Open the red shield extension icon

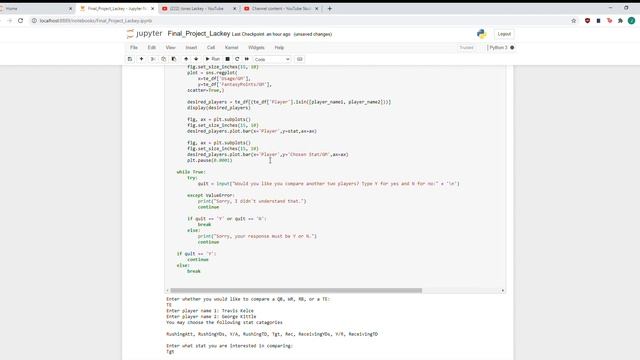point(587,20)
